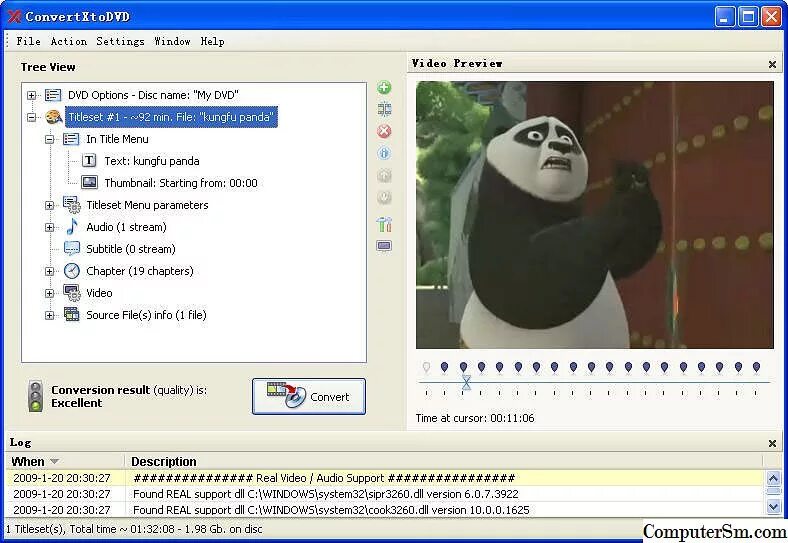The width and height of the screenshot is (788, 543).
Task: Click the Video monitor icon
Action: point(71,293)
